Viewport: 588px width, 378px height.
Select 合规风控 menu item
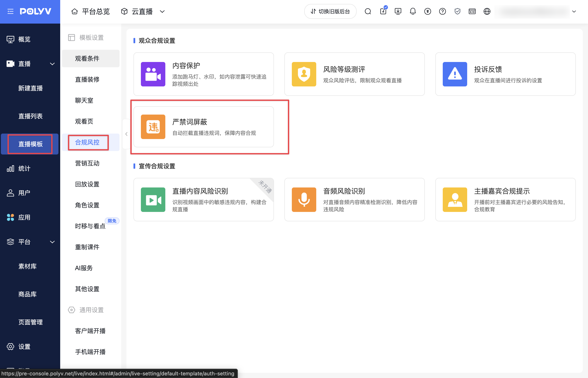coord(91,142)
